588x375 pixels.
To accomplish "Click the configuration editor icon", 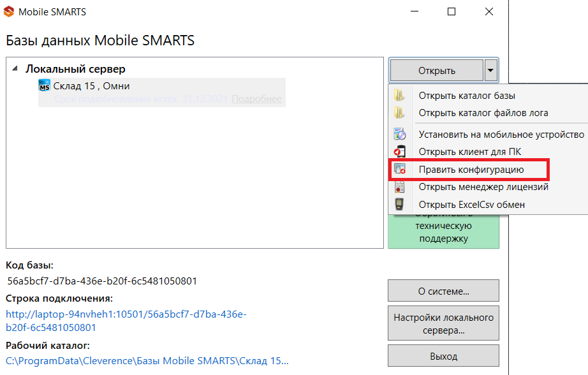I will [x=400, y=170].
